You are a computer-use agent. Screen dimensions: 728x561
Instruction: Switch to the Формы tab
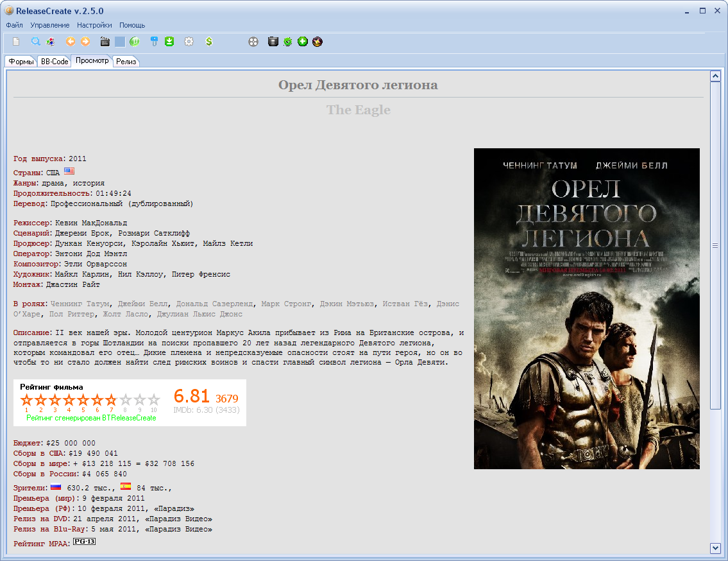tap(21, 62)
